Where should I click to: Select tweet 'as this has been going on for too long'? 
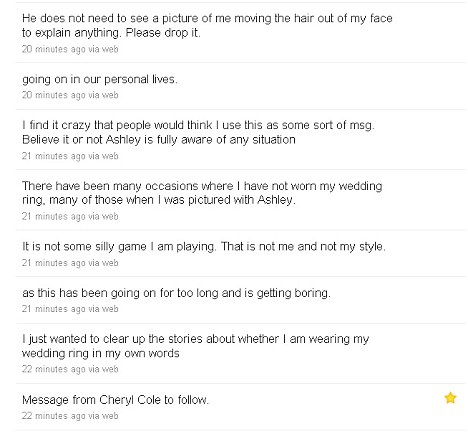[x=241, y=300]
